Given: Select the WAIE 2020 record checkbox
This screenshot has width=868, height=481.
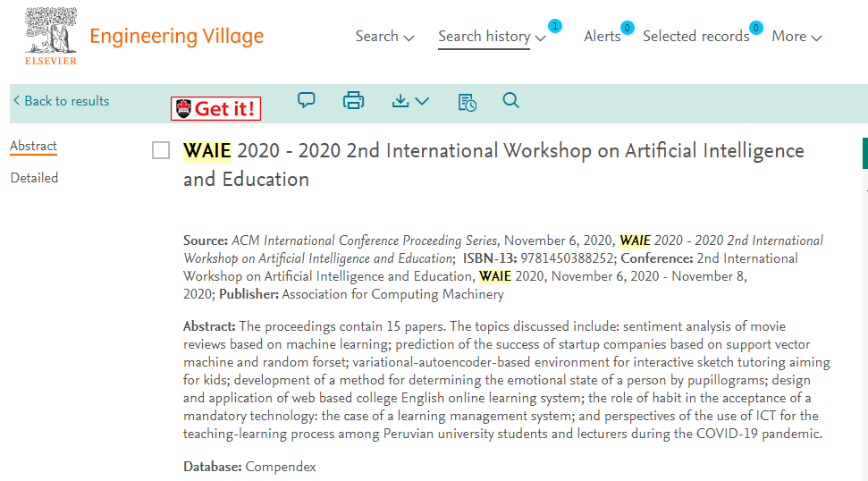Looking at the screenshot, I should (x=161, y=151).
